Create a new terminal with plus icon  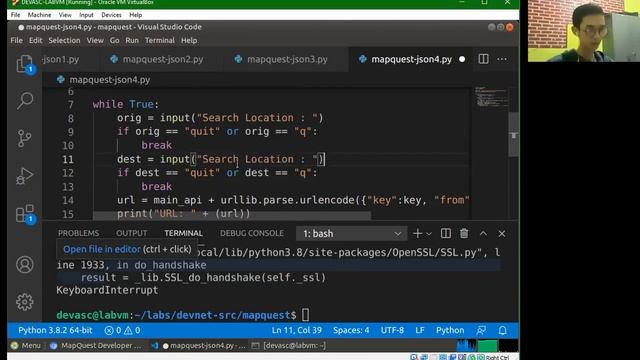click(x=417, y=233)
